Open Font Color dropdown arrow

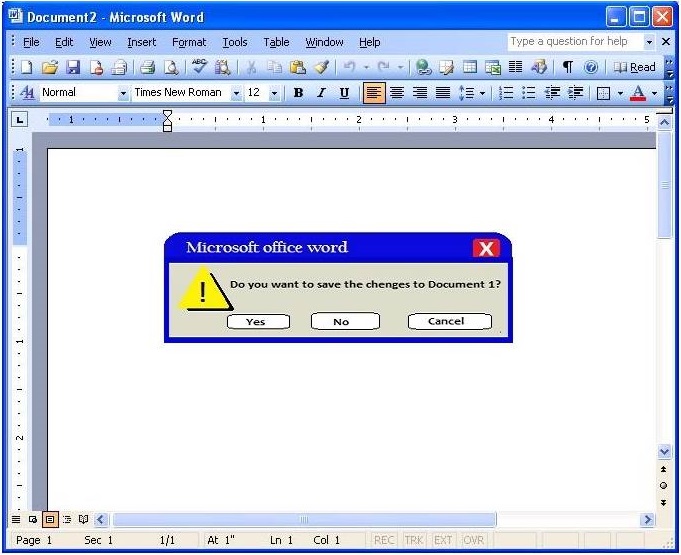655,93
